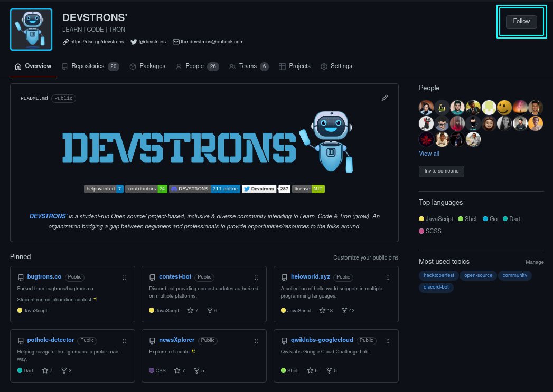The image size is (553, 392).
Task: Open heloworld.xyz forks count 43
Action: pyautogui.click(x=348, y=311)
